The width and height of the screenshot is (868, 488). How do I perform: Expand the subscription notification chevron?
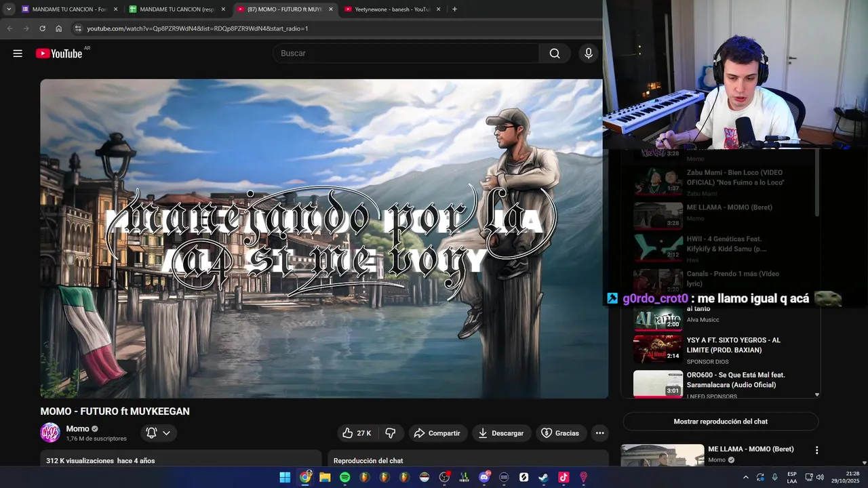[167, 433]
